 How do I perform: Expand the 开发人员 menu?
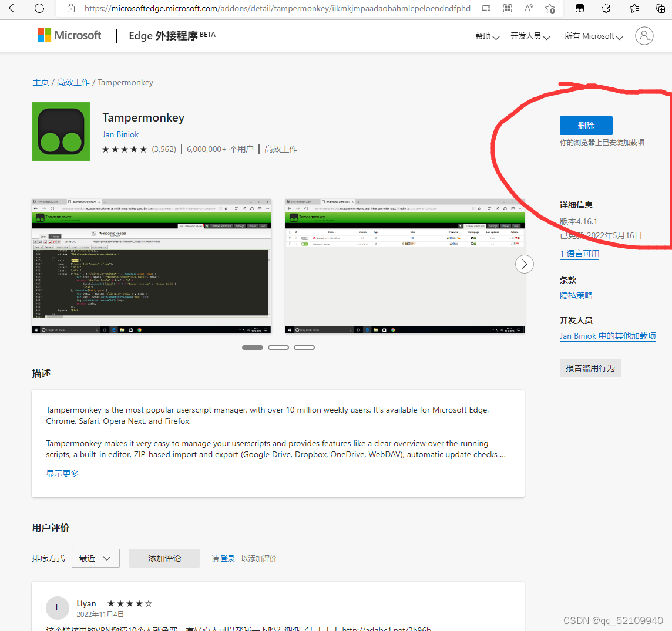(x=530, y=36)
